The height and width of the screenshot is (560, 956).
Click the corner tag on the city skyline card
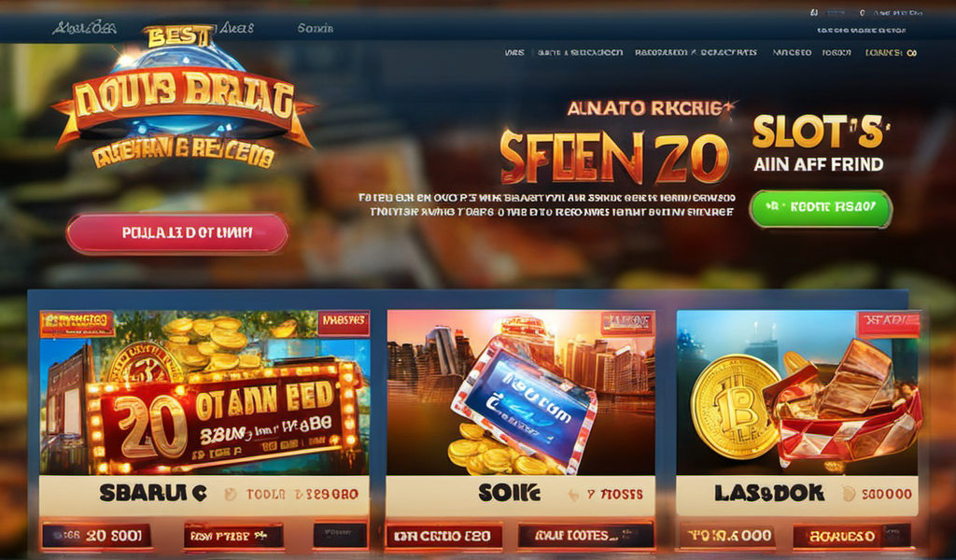click(627, 323)
